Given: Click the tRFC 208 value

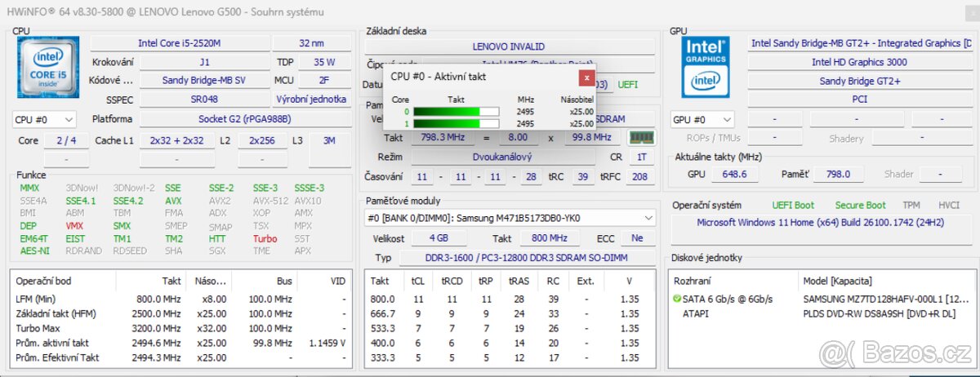Looking at the screenshot, I should (x=640, y=176).
